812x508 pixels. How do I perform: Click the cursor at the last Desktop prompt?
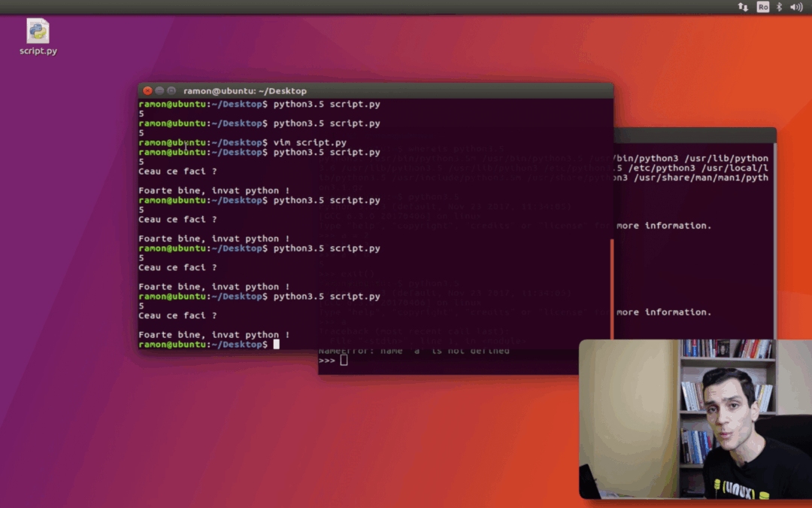(x=276, y=344)
